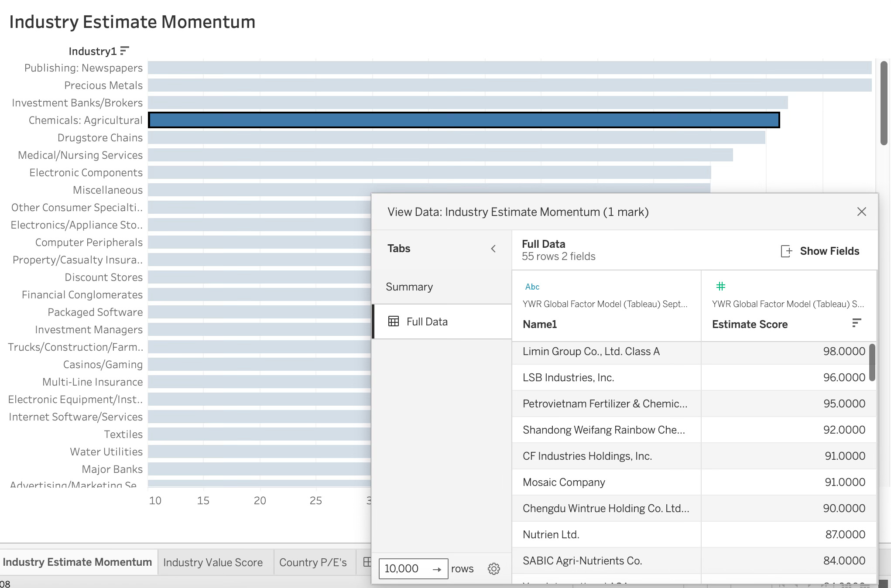Click the Industry1 sort icon

pyautogui.click(x=124, y=51)
